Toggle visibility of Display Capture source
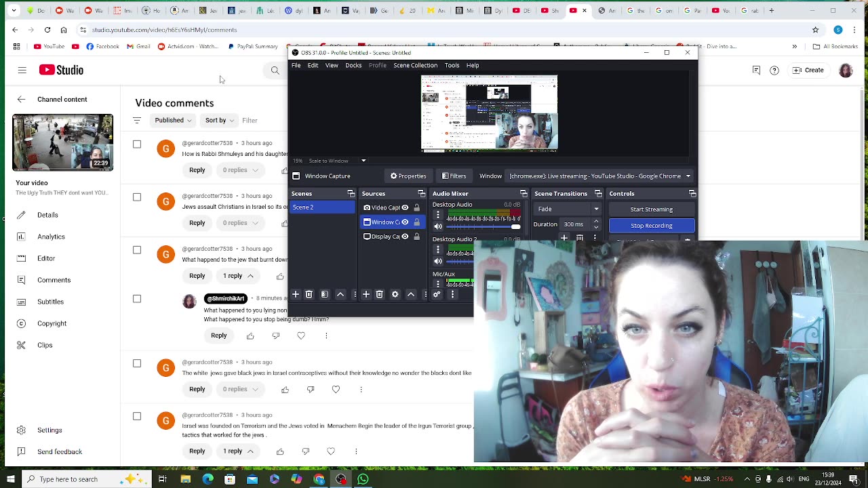The height and width of the screenshot is (488, 868). coord(405,236)
